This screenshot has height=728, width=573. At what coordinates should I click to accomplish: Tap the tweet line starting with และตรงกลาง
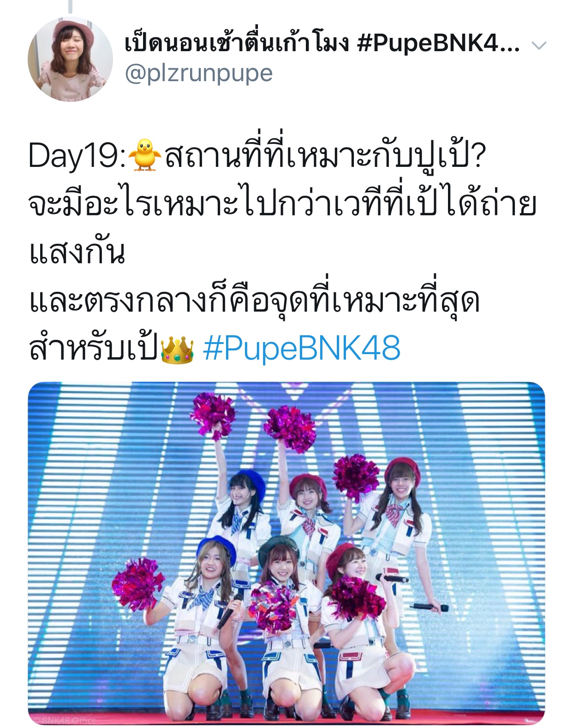click(254, 301)
